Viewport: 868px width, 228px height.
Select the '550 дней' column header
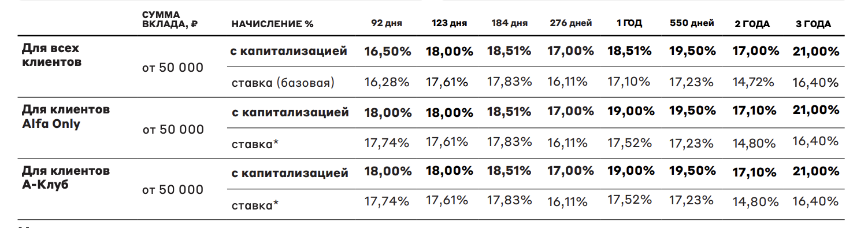[x=692, y=24]
